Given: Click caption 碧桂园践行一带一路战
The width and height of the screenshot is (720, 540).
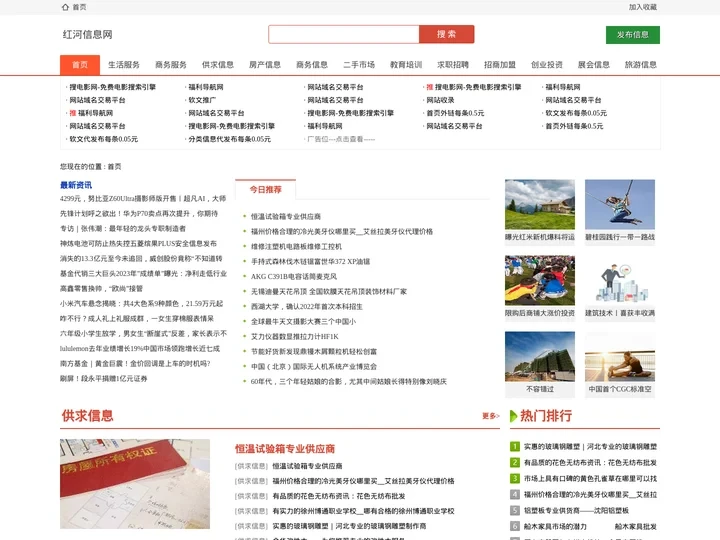Looking at the screenshot, I should [620, 237].
